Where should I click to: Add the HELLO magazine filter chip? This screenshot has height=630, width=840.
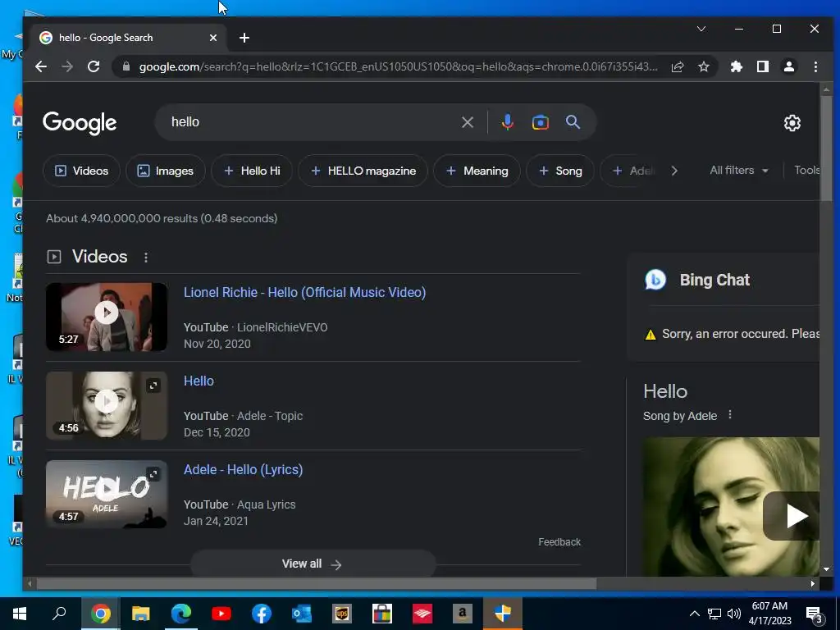click(363, 171)
